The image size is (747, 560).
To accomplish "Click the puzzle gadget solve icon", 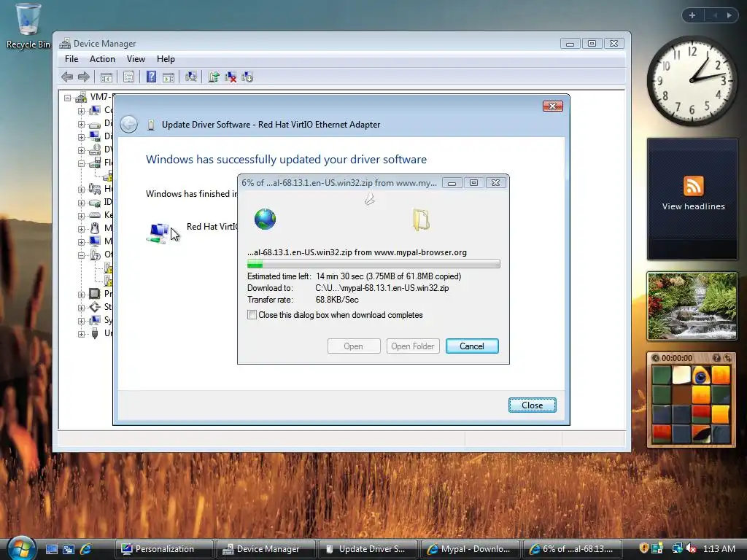I will [x=727, y=357].
